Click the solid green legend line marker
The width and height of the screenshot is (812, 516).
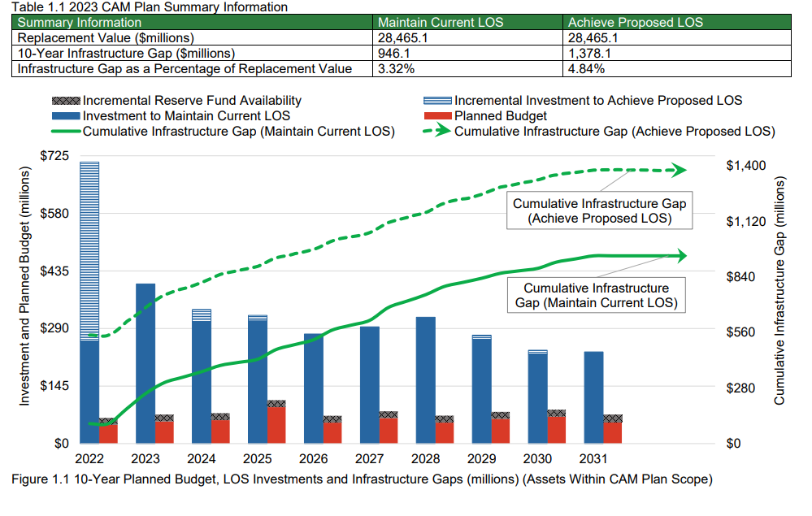coord(65,132)
